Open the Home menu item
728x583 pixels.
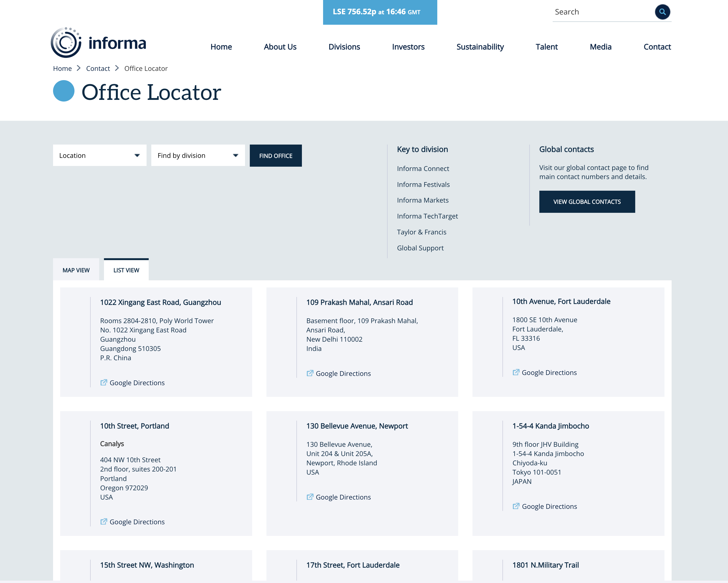[221, 47]
